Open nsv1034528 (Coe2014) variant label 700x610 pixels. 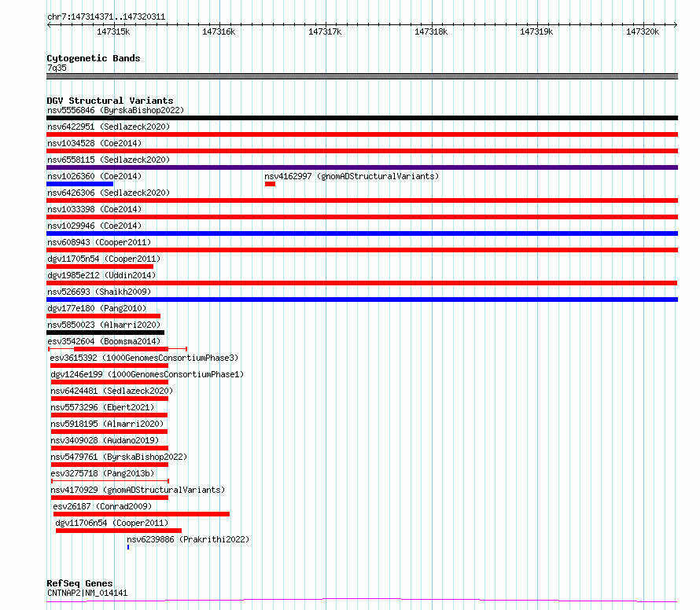(x=94, y=143)
